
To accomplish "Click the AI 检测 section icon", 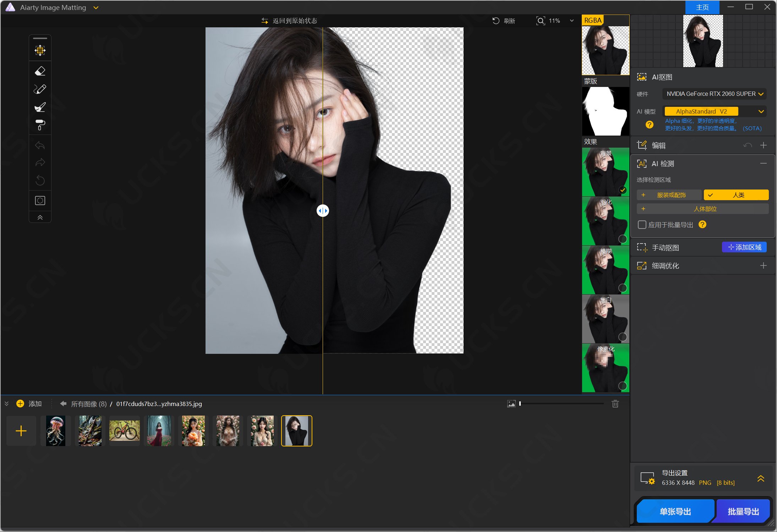I will [x=642, y=164].
